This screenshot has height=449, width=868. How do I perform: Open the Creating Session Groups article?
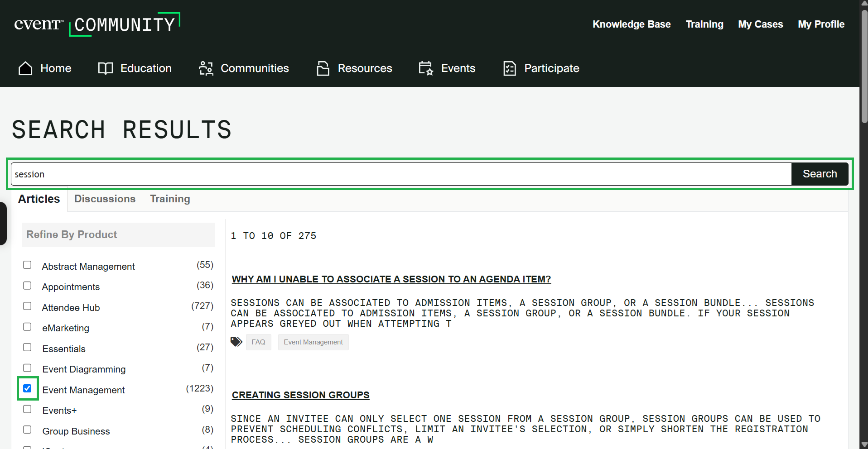tap(301, 395)
